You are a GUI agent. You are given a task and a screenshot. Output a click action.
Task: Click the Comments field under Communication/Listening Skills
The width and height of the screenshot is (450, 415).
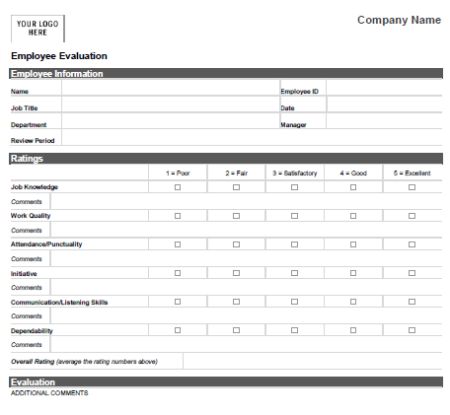point(246,316)
